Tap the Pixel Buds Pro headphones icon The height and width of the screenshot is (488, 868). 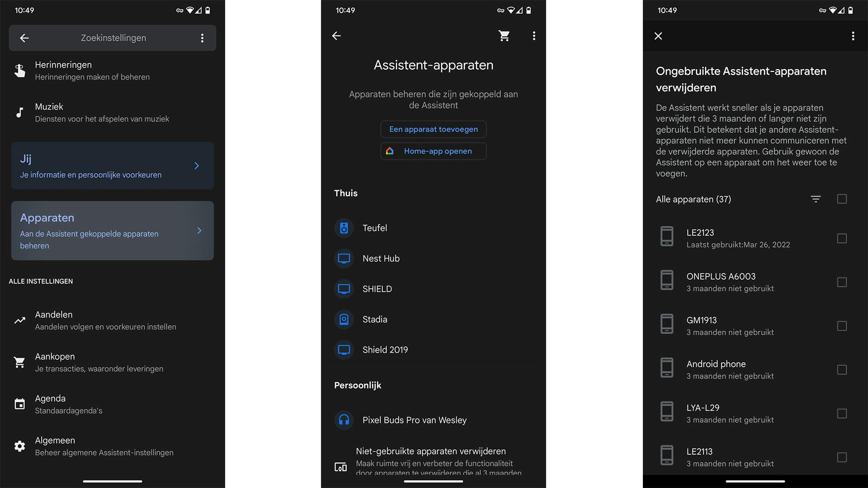(344, 420)
